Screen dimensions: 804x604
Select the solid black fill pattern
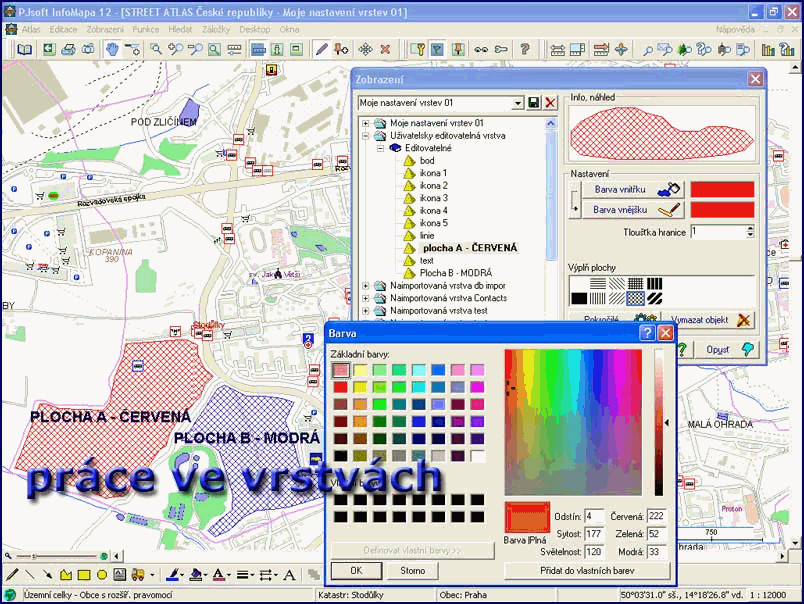pyautogui.click(x=579, y=298)
